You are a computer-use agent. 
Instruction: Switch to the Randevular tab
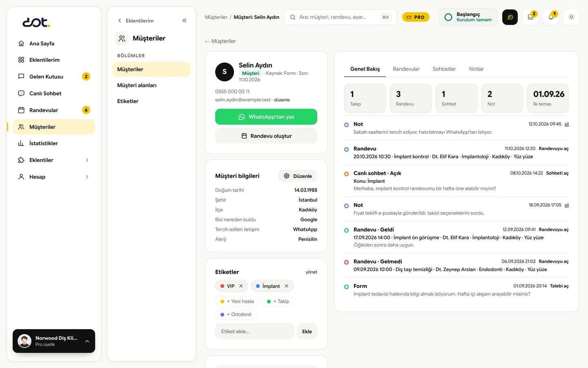406,69
